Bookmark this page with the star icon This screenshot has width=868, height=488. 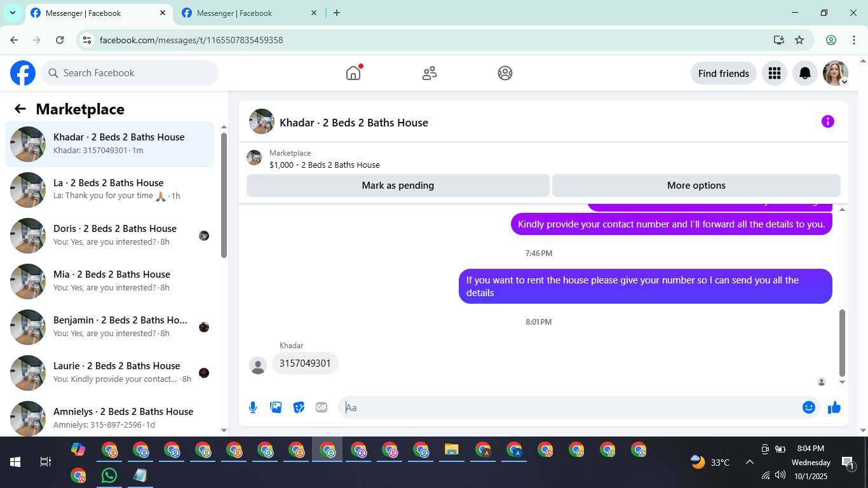point(799,40)
